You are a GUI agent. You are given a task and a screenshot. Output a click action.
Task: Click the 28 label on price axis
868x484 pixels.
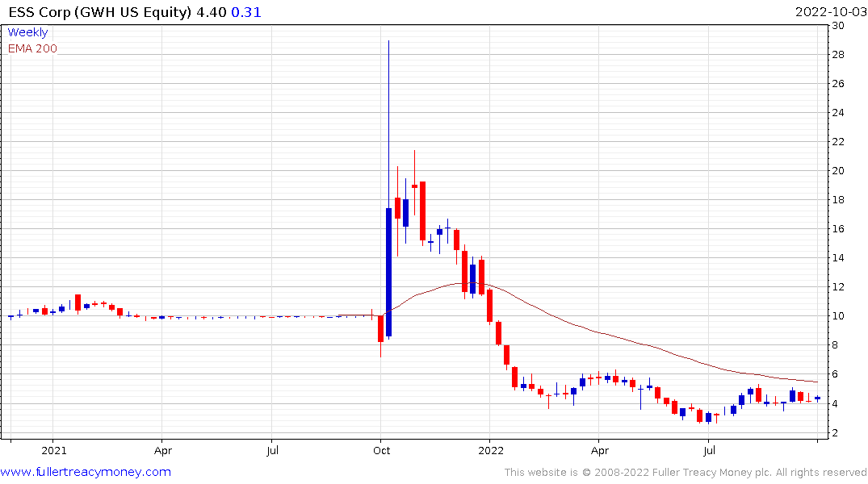pyautogui.click(x=838, y=55)
